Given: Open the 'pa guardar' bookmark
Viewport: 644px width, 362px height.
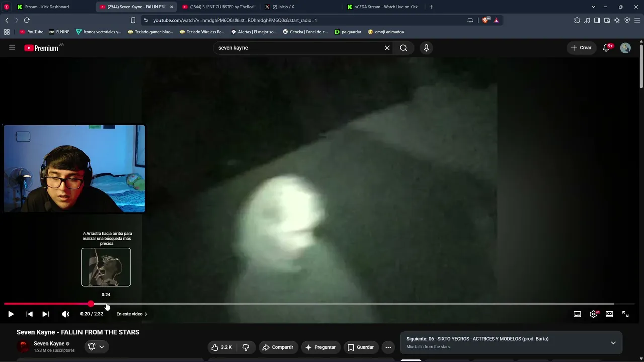Looking at the screenshot, I should 348,32.
